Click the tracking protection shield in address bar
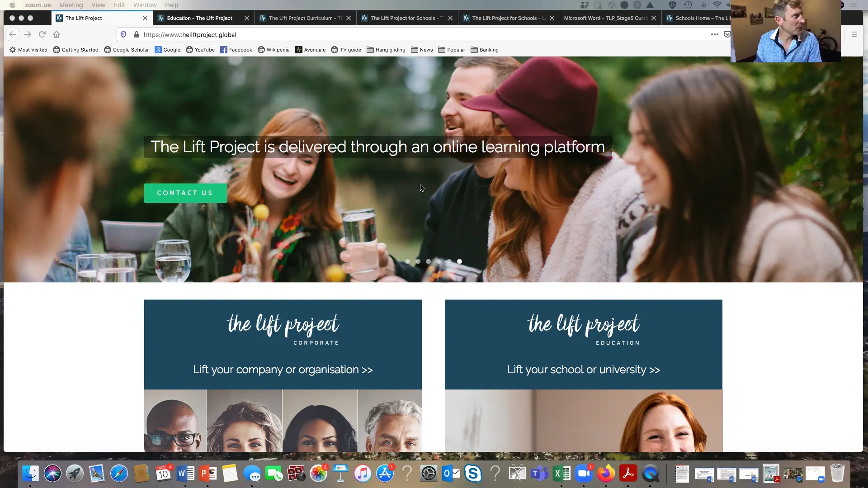The image size is (868, 488). pos(123,35)
